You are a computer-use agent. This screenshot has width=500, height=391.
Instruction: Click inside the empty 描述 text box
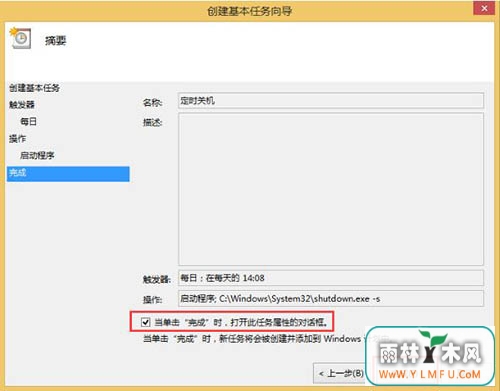click(331, 189)
